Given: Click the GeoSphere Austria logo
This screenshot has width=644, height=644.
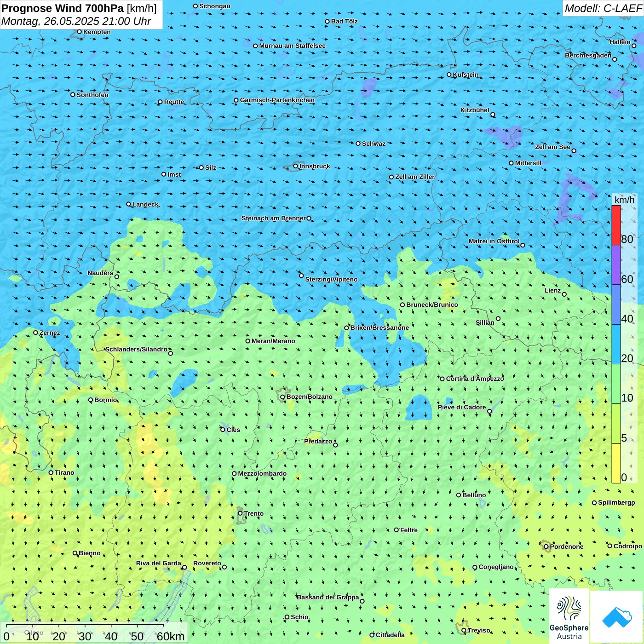Looking at the screenshot, I should pos(569,616).
